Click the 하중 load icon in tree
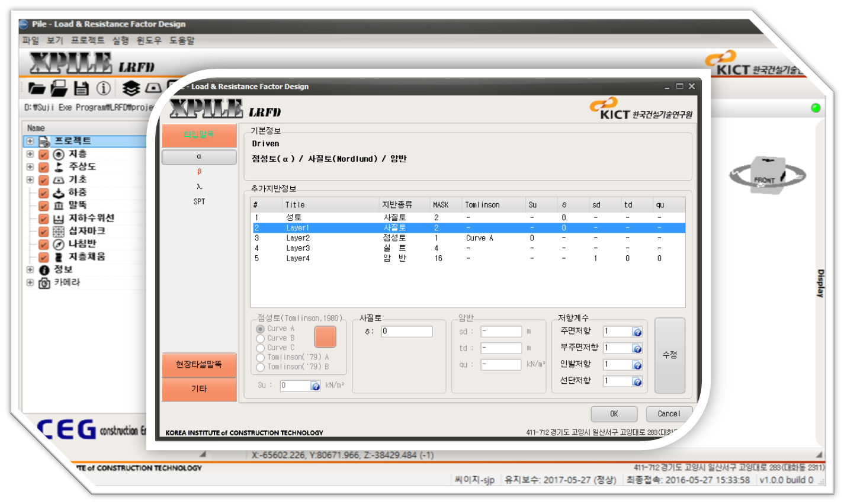Image resolution: width=844 pixels, height=504 pixels. click(59, 193)
